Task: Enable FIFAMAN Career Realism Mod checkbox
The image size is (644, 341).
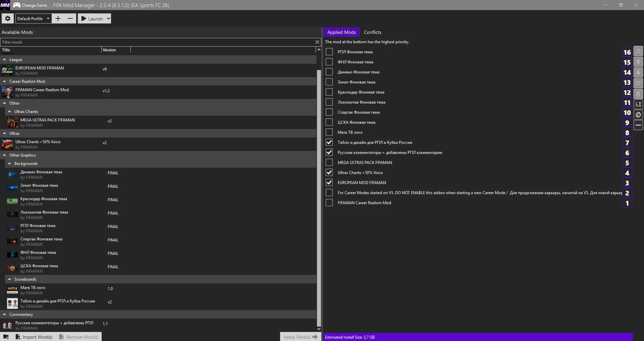Action: point(329,203)
